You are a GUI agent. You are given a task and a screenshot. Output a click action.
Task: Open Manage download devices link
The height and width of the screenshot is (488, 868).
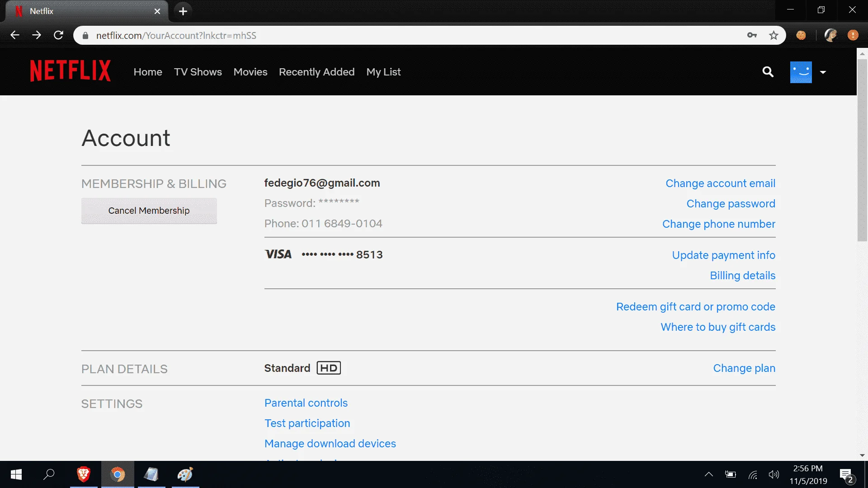(330, 444)
